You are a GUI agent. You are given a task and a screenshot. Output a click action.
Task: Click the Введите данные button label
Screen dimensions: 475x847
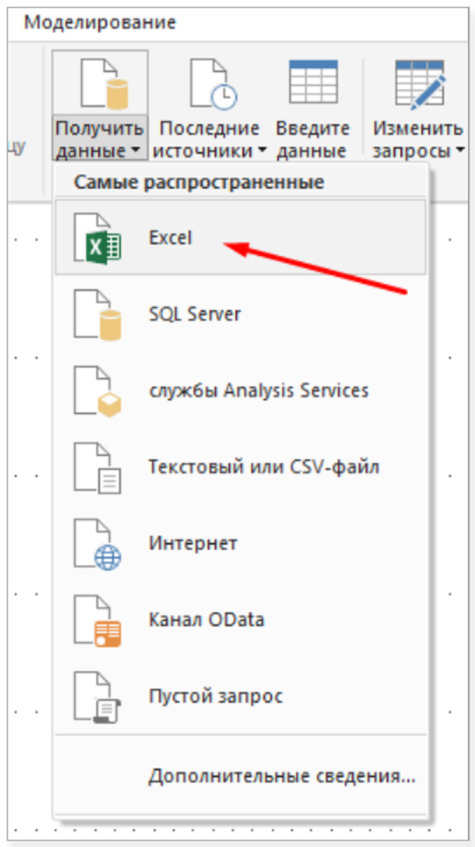(312, 139)
